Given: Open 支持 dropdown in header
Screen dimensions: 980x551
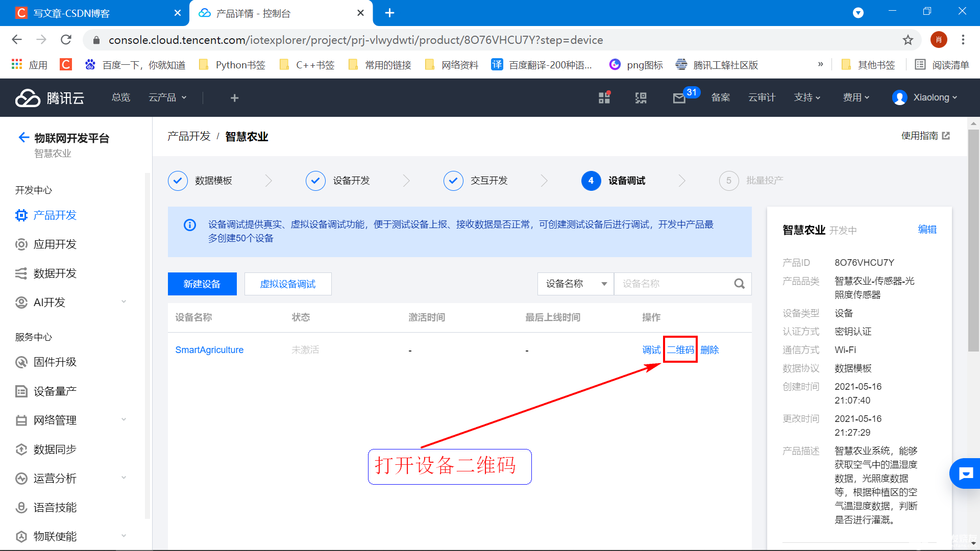Looking at the screenshot, I should tap(807, 97).
